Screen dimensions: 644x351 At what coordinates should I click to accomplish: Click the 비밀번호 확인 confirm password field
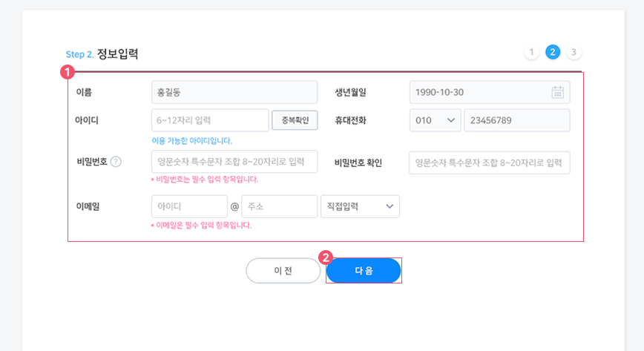pyautogui.click(x=489, y=163)
